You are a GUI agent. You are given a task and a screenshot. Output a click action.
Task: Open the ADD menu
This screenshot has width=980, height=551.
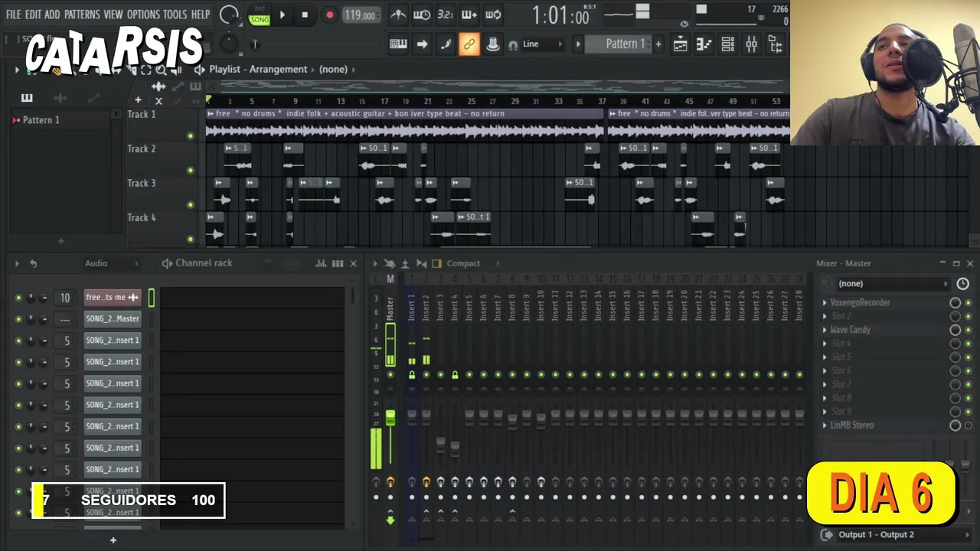(x=52, y=15)
